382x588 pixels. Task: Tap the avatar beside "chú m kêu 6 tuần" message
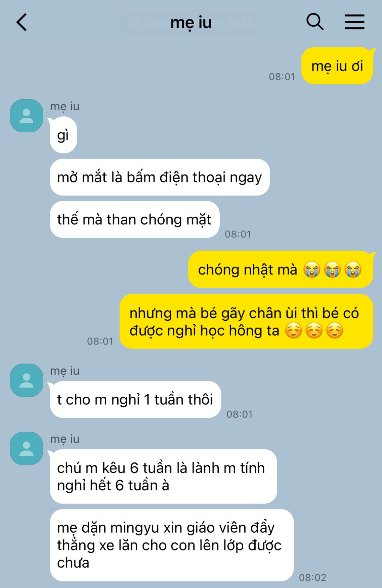pos(26,448)
